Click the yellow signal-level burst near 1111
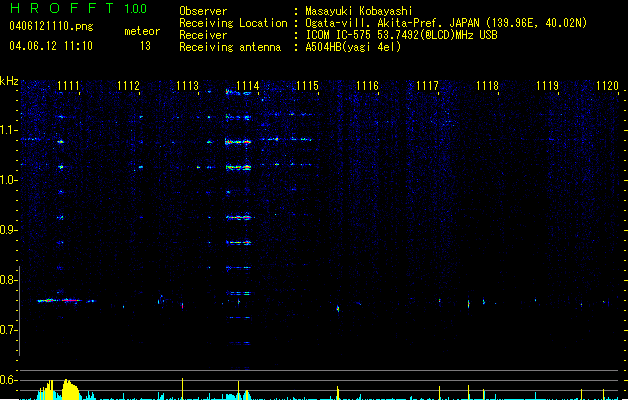Image resolution: width=629 pixels, height=400 pixels. point(71,389)
